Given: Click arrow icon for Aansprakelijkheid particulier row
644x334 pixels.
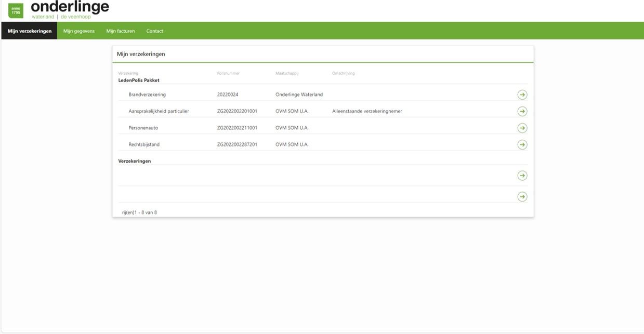Looking at the screenshot, I should pyautogui.click(x=522, y=111).
